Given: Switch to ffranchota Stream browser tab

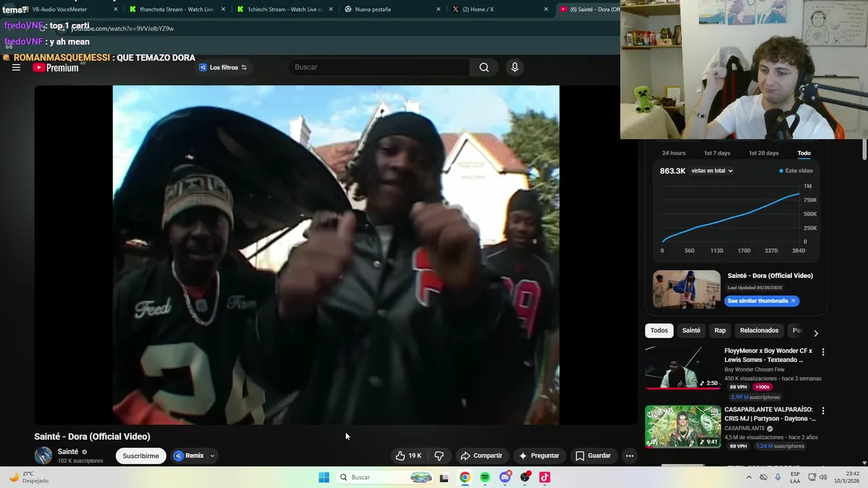Looking at the screenshot, I should click(x=176, y=9).
